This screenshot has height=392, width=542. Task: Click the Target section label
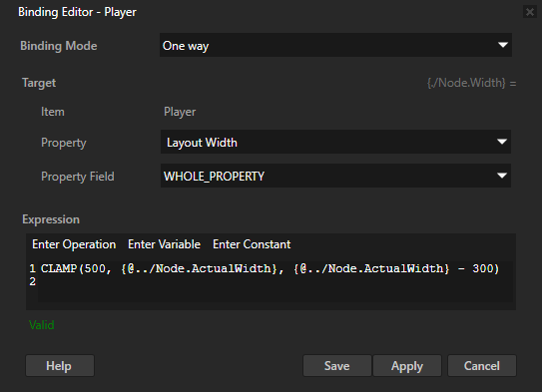(x=39, y=83)
